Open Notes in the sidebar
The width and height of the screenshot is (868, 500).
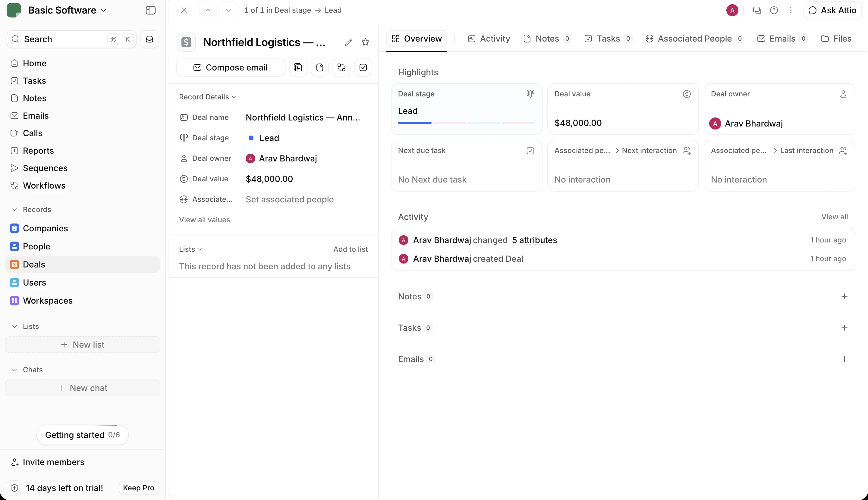point(83,98)
